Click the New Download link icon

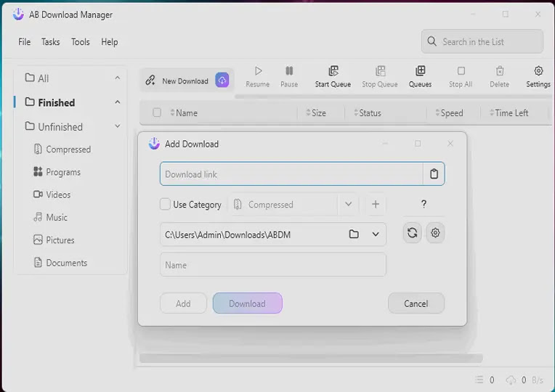(x=150, y=81)
